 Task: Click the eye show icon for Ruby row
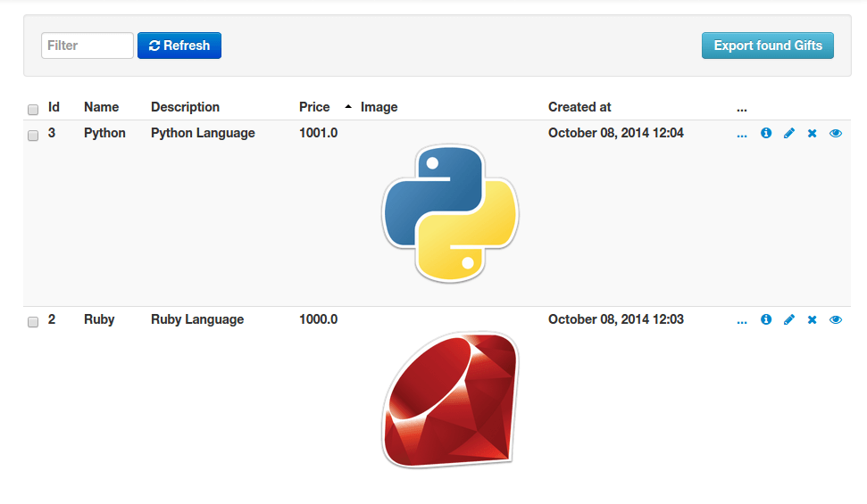point(836,319)
